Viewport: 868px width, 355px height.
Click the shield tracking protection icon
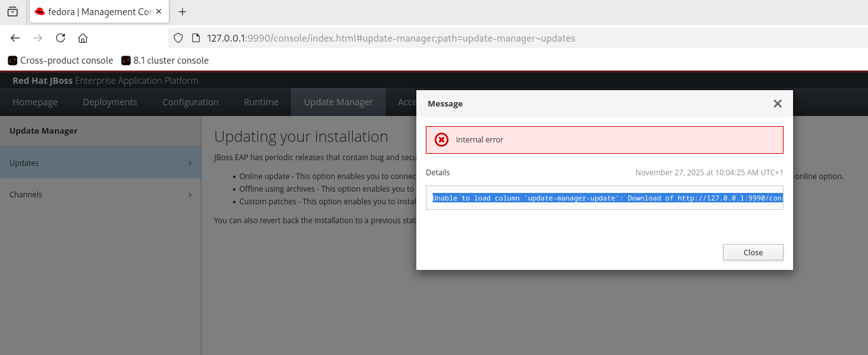tap(178, 38)
